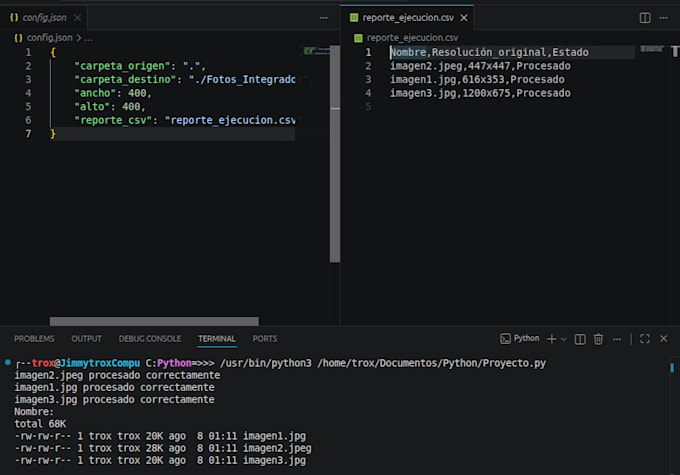The width and height of the screenshot is (680, 475).
Task: Click terminal line "imagen1.jpg procesado correctamente"
Action: tap(114, 387)
